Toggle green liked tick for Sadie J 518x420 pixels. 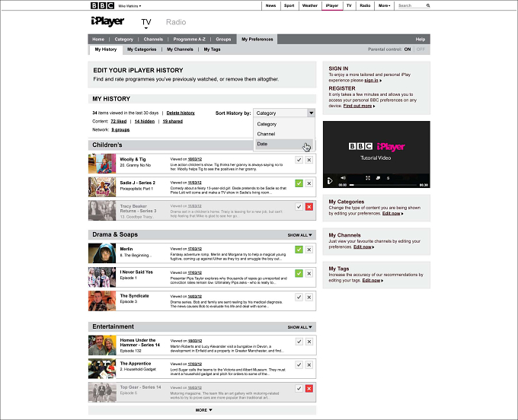pos(299,183)
